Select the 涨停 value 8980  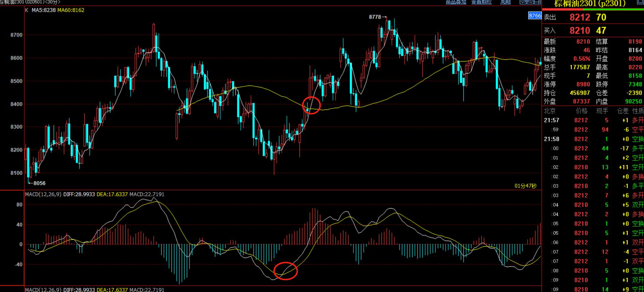pyautogui.click(x=583, y=84)
